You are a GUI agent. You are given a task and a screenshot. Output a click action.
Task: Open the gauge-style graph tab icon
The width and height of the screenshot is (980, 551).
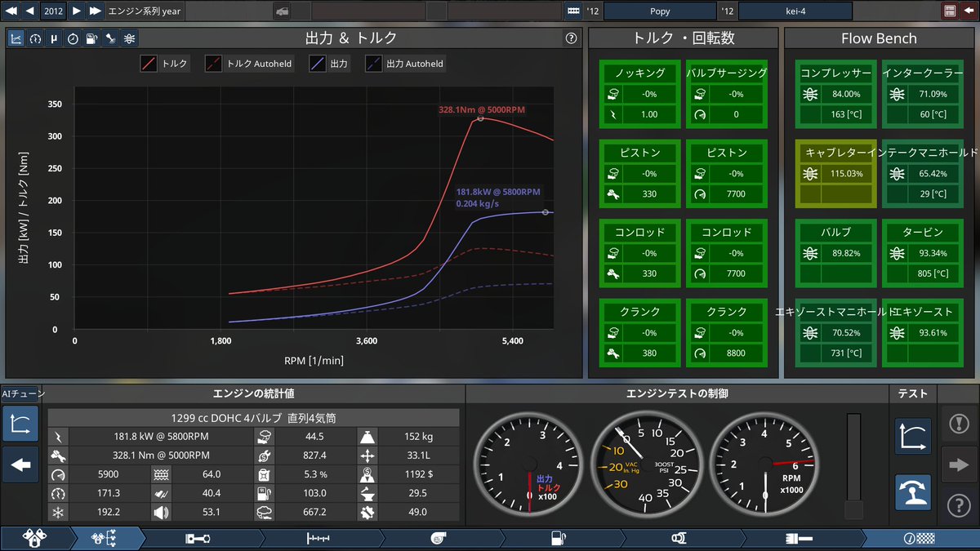[35, 38]
